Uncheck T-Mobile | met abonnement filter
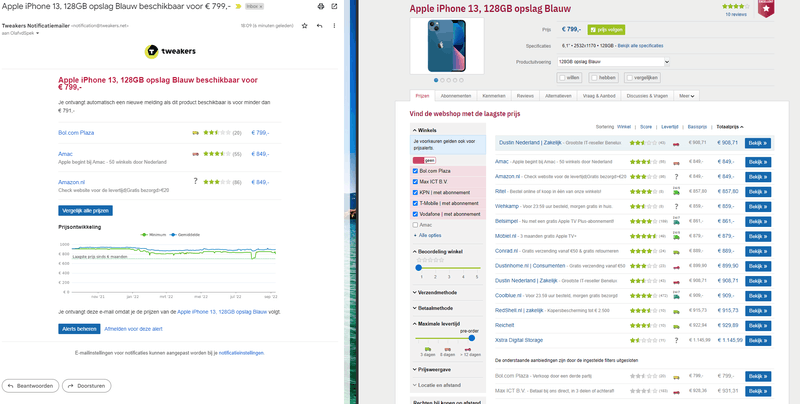The image size is (800, 404). 415,203
